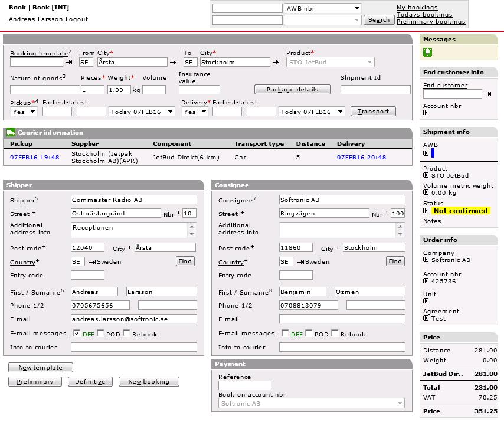Click the arrow icon beside Company Softronic AB
Viewport: 504px width, 425px height.
tap(426, 260)
